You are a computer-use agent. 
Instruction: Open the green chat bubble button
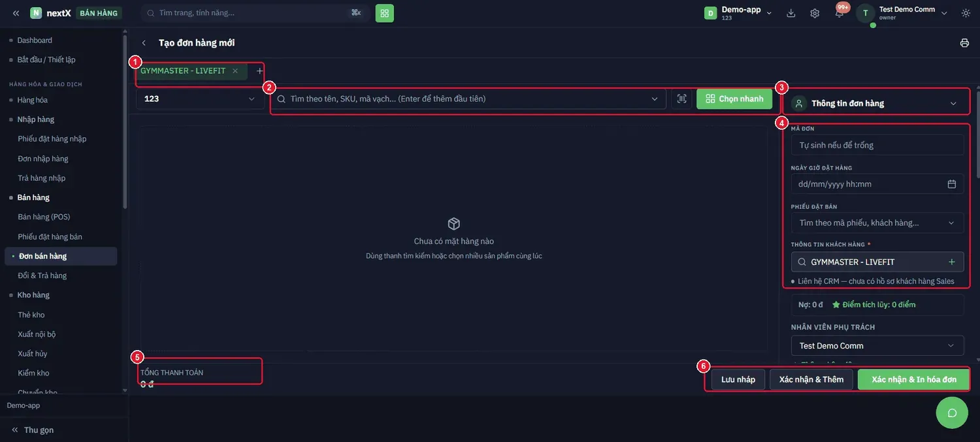(x=953, y=413)
